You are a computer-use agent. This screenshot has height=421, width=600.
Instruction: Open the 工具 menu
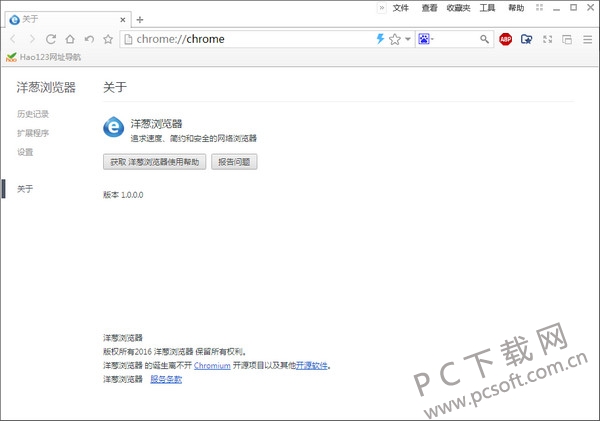point(487,8)
